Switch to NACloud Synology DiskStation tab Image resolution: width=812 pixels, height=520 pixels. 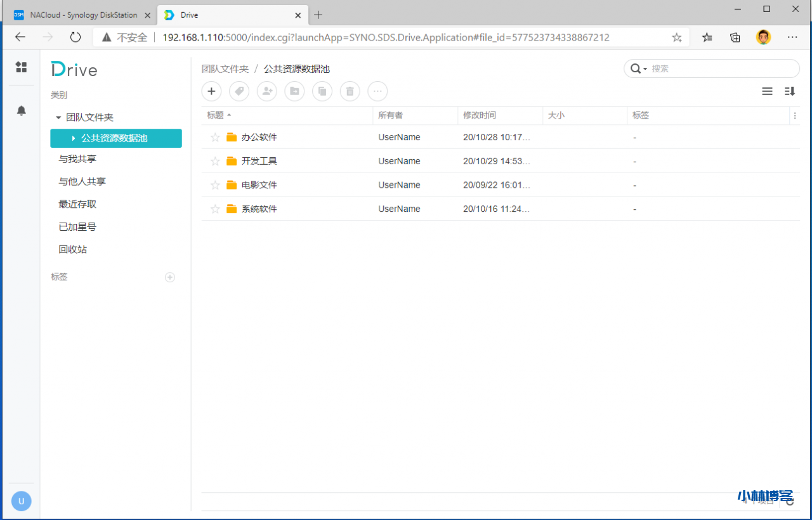pos(82,15)
